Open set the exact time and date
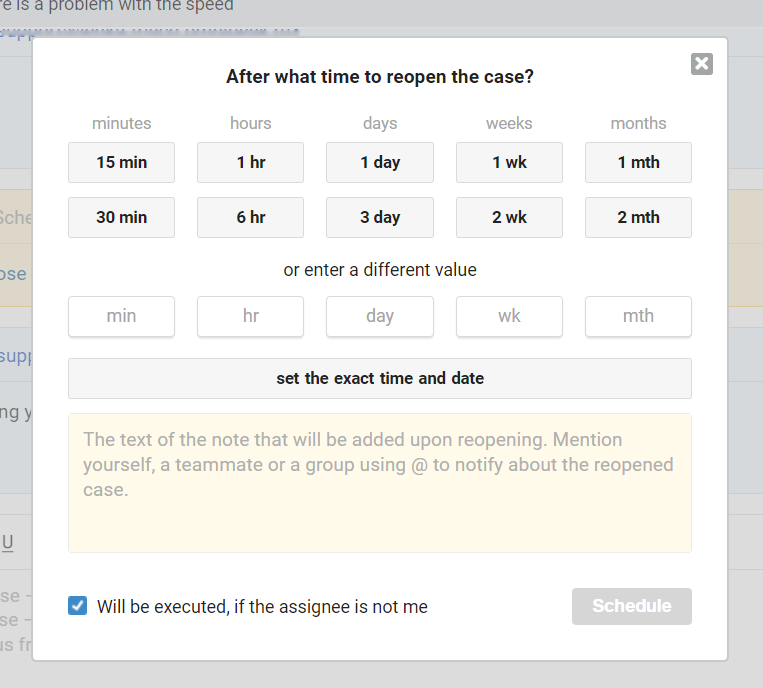The image size is (763, 688). [x=380, y=378]
